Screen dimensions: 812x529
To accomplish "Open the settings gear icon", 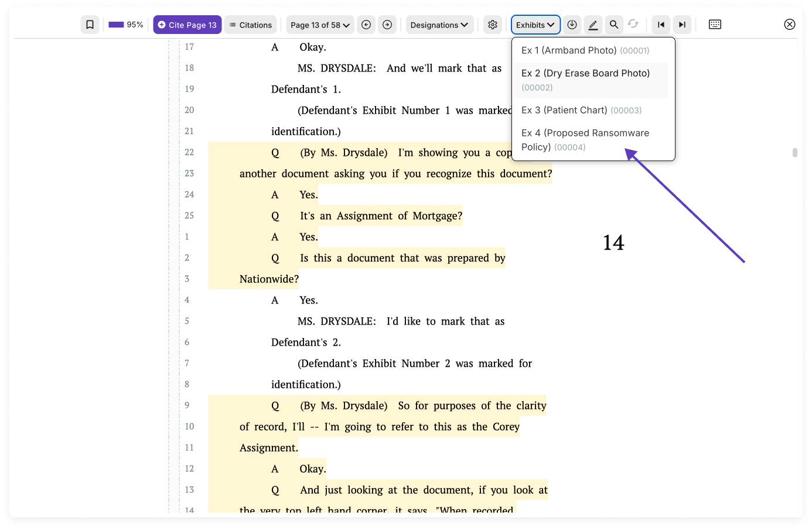I will [493, 24].
